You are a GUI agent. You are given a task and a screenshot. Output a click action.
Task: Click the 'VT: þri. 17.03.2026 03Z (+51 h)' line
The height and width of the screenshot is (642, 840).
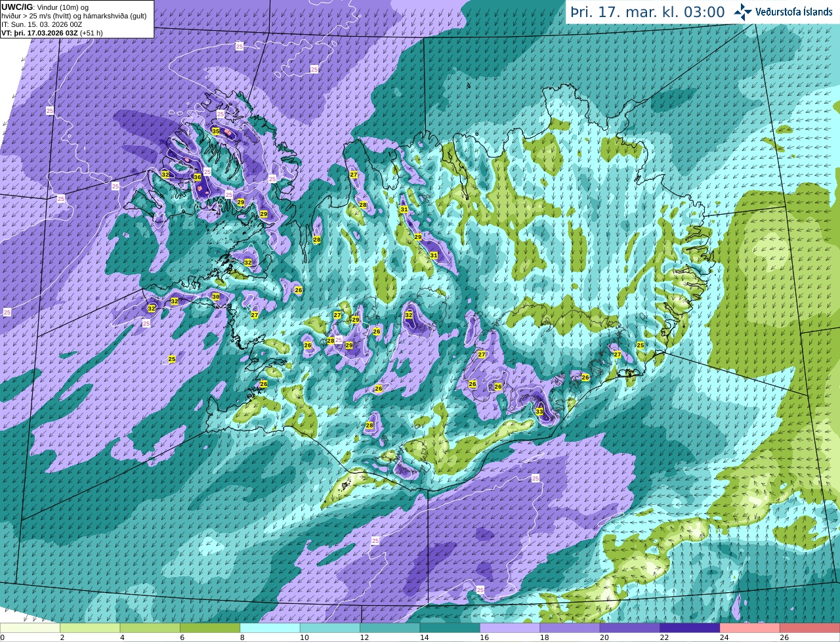[x=52, y=33]
